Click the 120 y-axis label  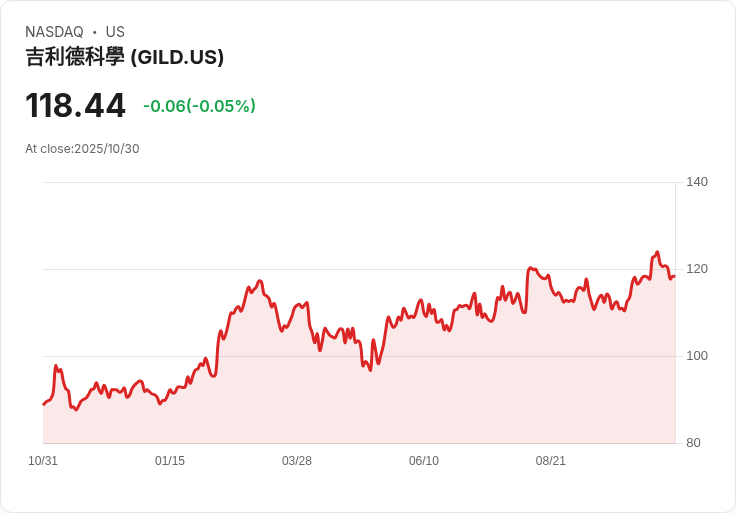pos(697,269)
